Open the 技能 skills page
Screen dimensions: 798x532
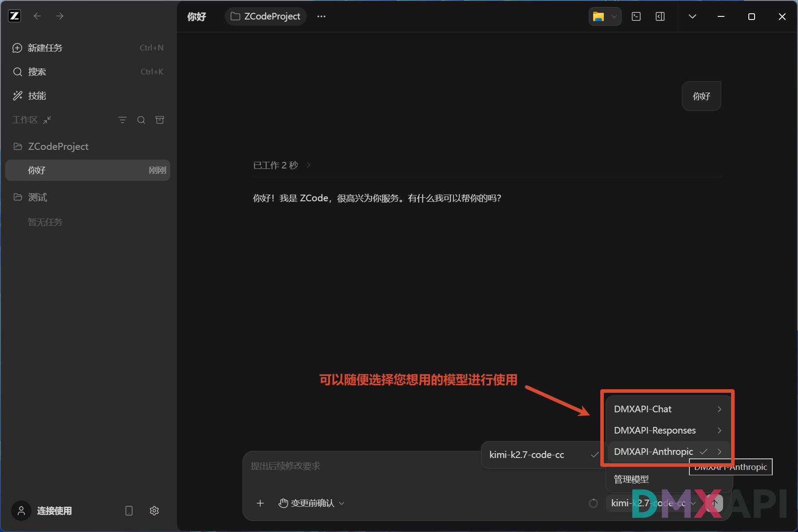[x=88, y=96]
